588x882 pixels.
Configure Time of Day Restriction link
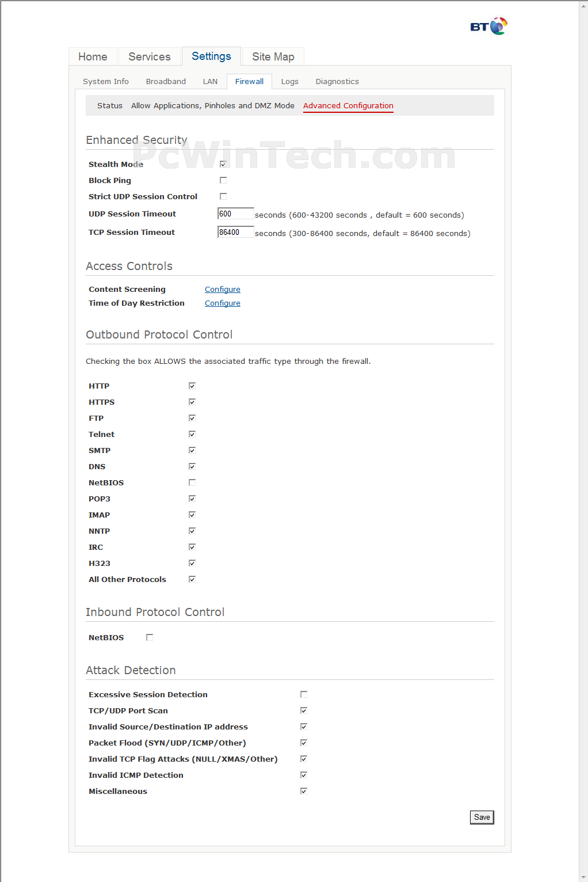[223, 303]
